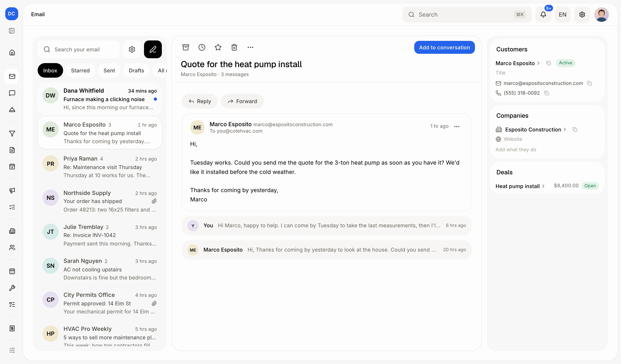Snooze the thread with the clock icon
This screenshot has width=621, height=364.
click(x=202, y=47)
